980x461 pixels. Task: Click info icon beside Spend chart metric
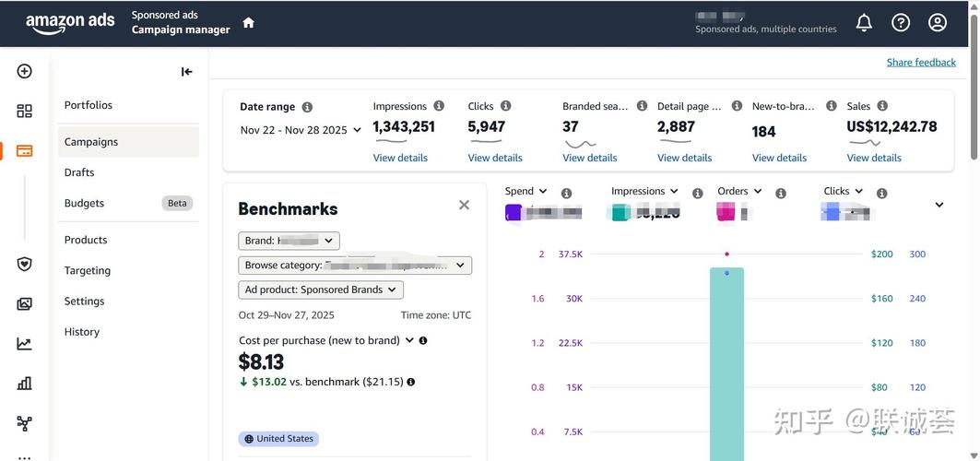[566, 194]
